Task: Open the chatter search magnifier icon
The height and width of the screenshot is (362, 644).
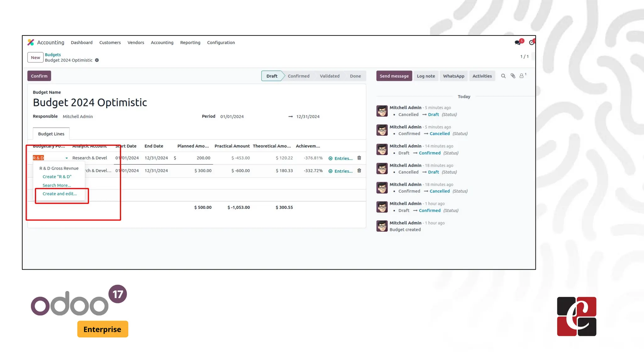Action: (x=503, y=76)
